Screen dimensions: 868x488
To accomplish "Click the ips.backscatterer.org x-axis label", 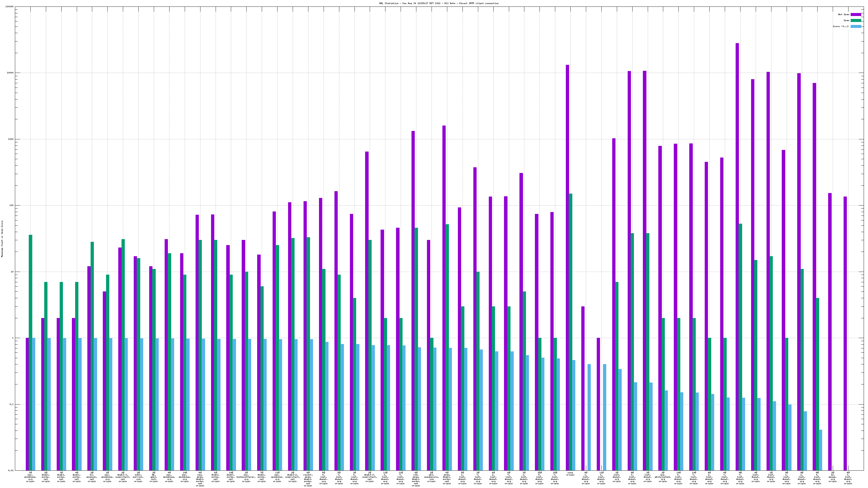I will pyautogui.click(x=246, y=477).
